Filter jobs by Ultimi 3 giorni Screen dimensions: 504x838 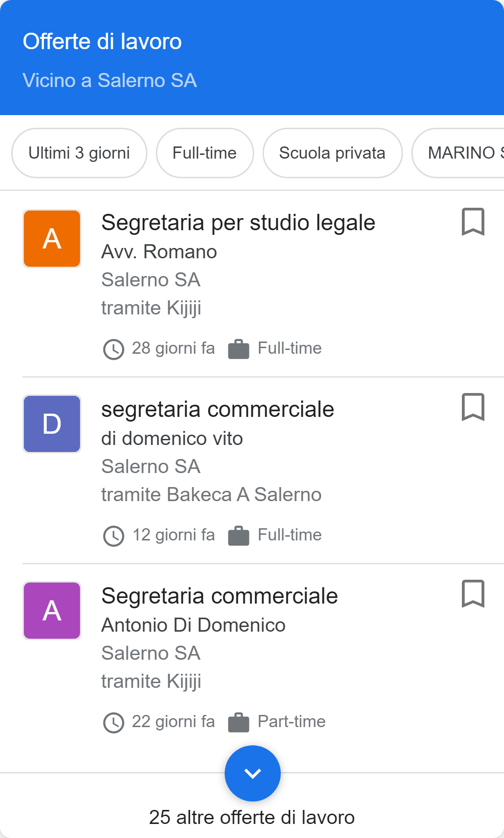(79, 153)
